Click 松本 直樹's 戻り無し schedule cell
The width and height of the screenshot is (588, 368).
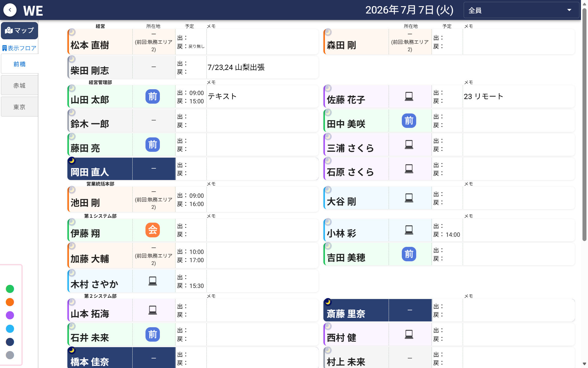click(x=191, y=42)
